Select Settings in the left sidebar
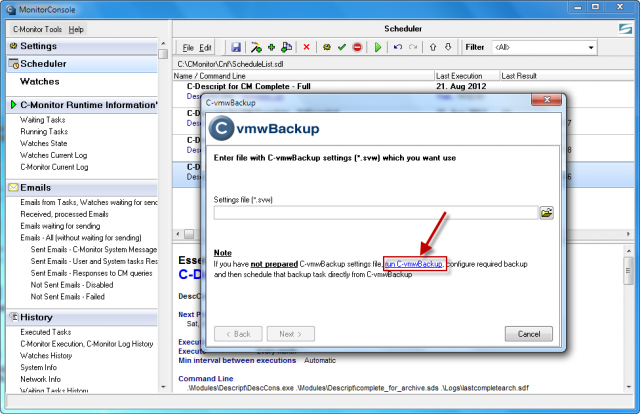 pyautogui.click(x=82, y=46)
